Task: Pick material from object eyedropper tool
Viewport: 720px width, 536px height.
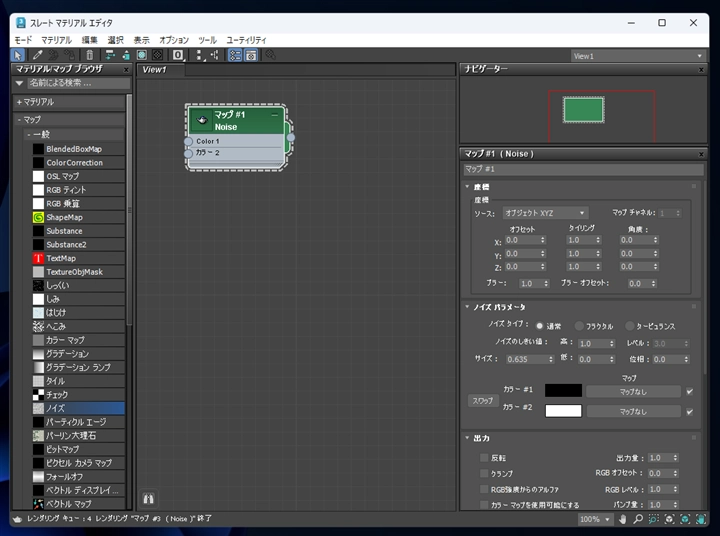Action: pos(37,55)
